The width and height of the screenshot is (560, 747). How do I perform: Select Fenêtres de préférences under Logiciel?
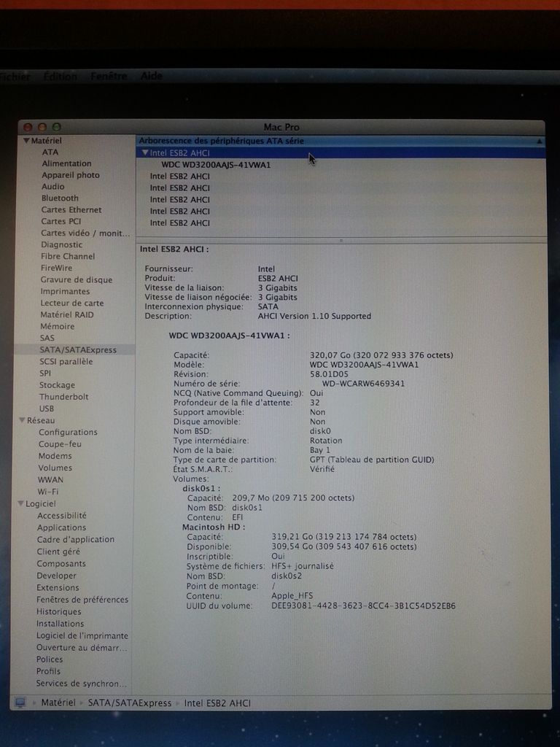click(x=83, y=600)
